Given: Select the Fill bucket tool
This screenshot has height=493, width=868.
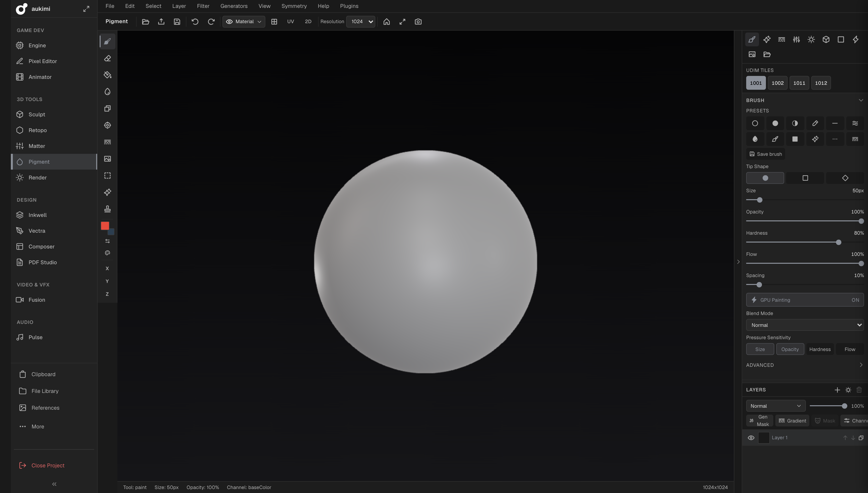Looking at the screenshot, I should 107,75.
